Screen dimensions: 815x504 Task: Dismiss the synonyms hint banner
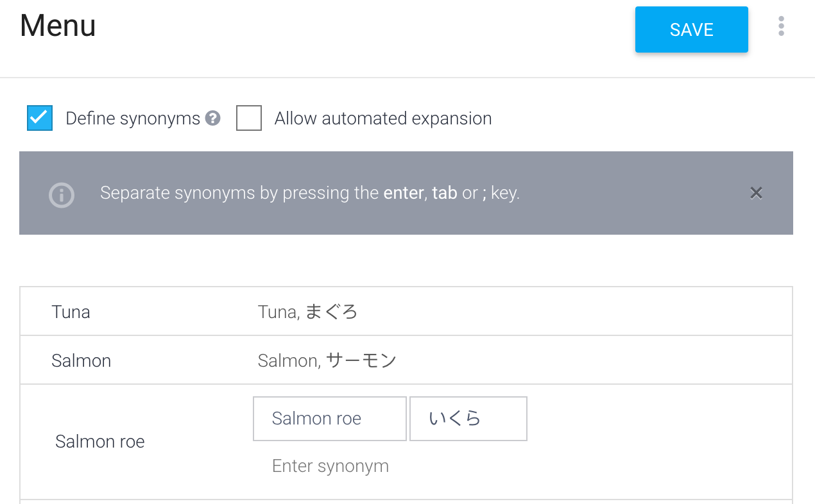tap(756, 193)
